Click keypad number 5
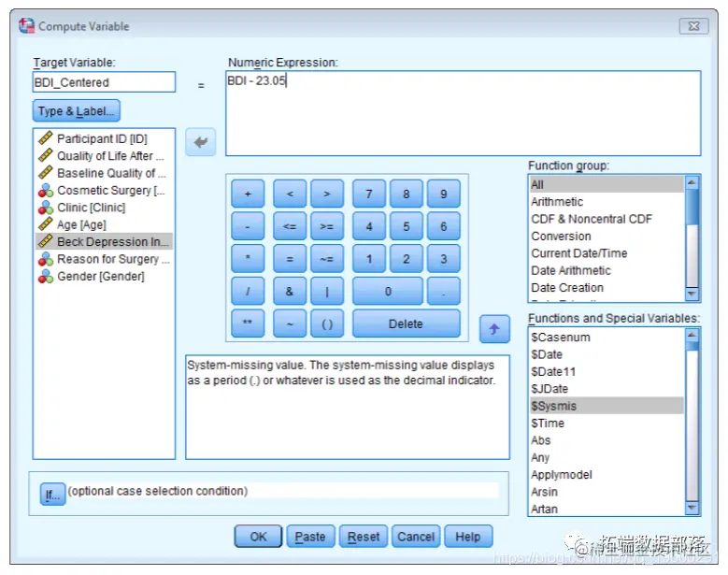The height and width of the screenshot is (575, 728). (407, 226)
